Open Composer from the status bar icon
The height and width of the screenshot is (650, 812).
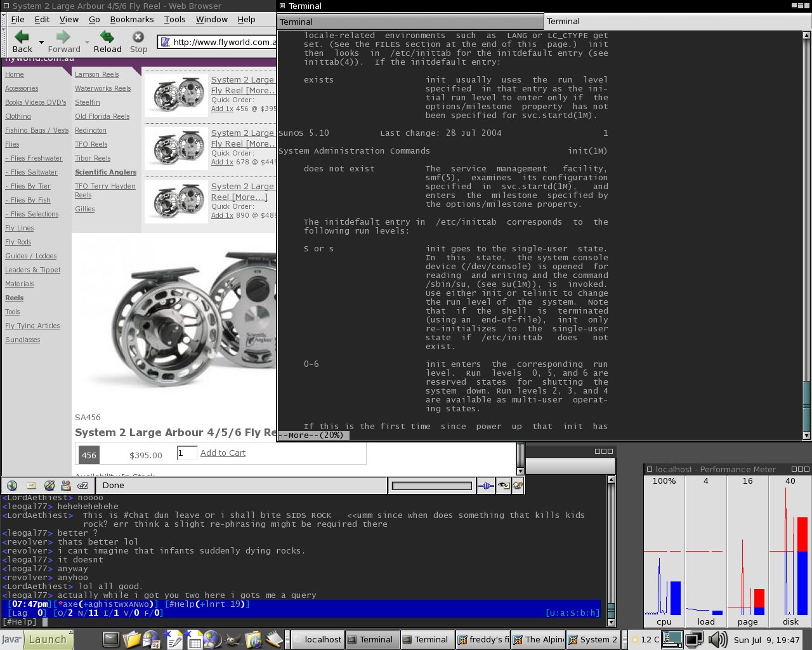click(49, 486)
